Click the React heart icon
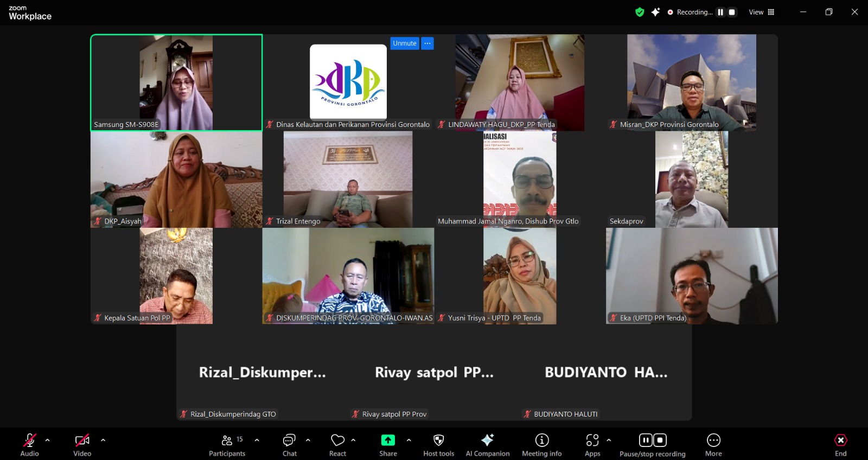This screenshot has height=460, width=868. click(x=337, y=445)
